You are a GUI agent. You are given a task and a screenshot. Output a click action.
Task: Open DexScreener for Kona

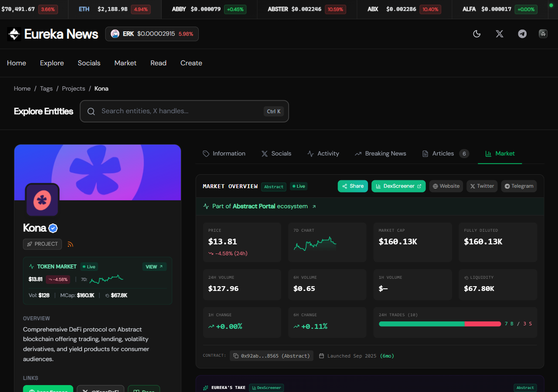[x=398, y=186]
